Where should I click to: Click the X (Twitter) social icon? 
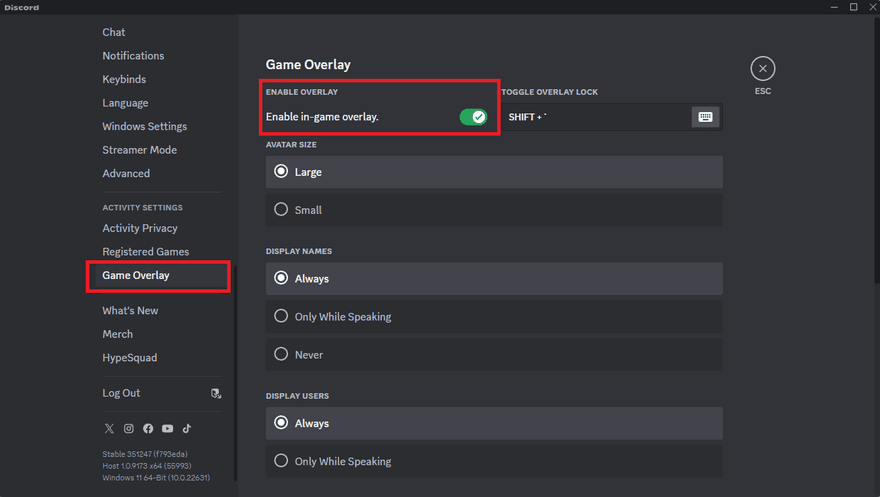[109, 428]
